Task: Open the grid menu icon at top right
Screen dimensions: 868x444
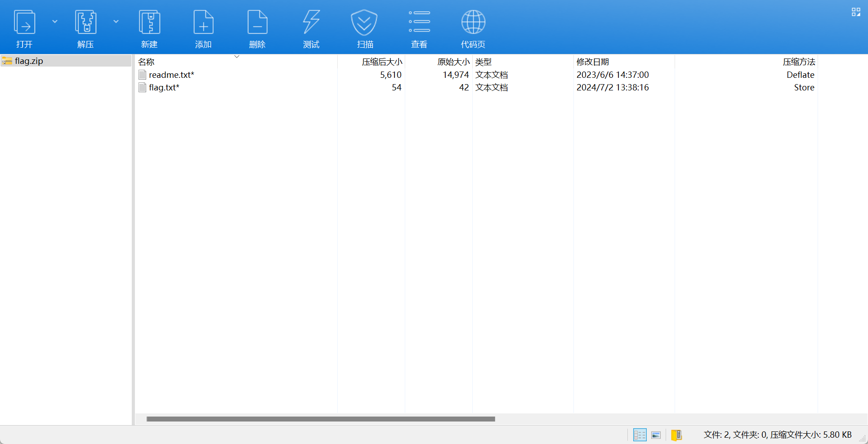Action: [856, 12]
